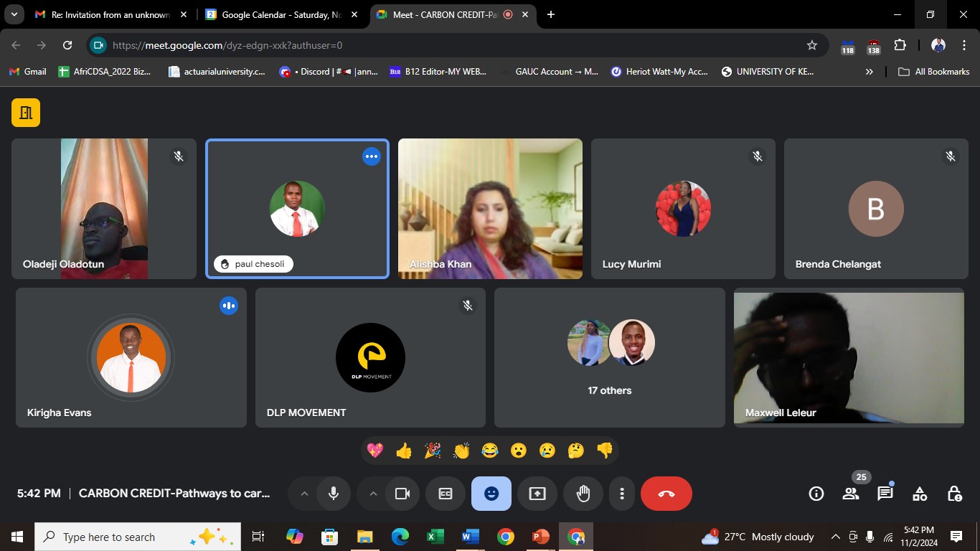Open the host controls lock icon
Viewport: 980px width, 551px height.
pyautogui.click(x=954, y=494)
